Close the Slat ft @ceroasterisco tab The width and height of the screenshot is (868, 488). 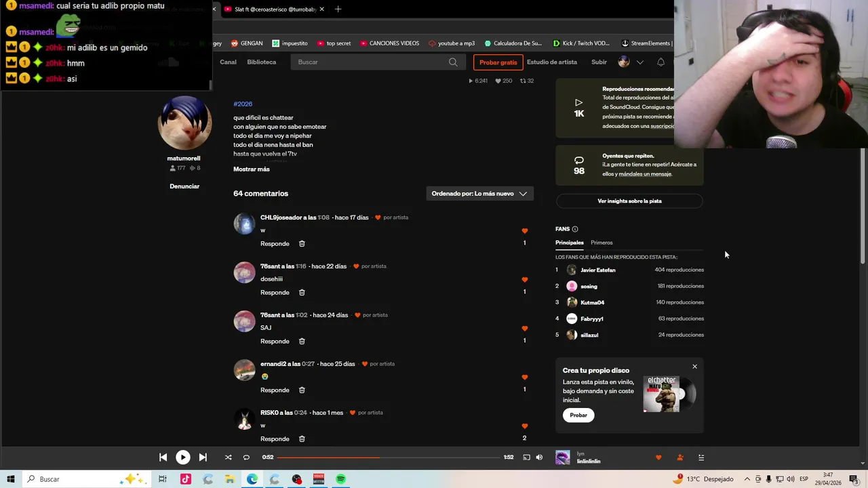tap(321, 9)
